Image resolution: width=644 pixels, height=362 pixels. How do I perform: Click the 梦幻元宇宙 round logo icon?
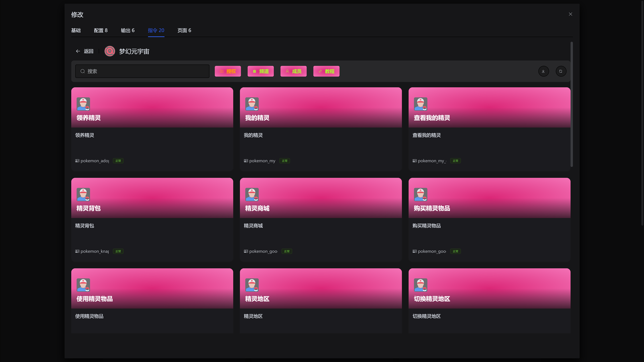tap(110, 51)
